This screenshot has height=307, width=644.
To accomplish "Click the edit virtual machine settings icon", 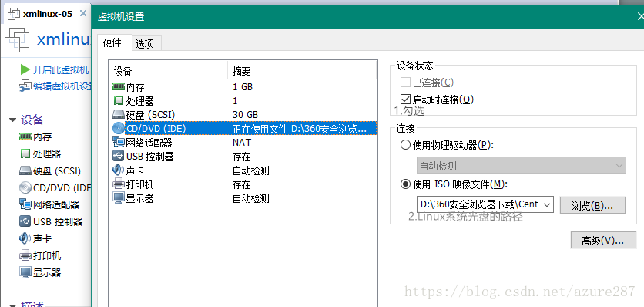I will pyautogui.click(x=25, y=86).
